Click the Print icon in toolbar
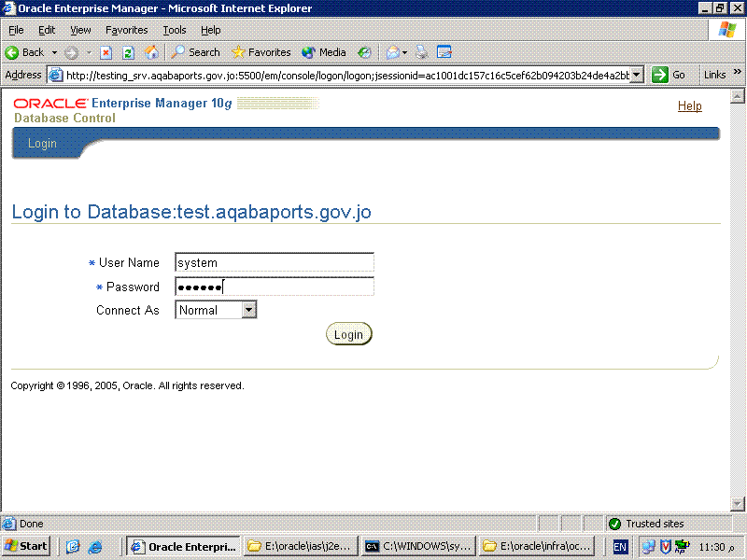Viewport: 747px width, 560px height. pyautogui.click(x=422, y=52)
